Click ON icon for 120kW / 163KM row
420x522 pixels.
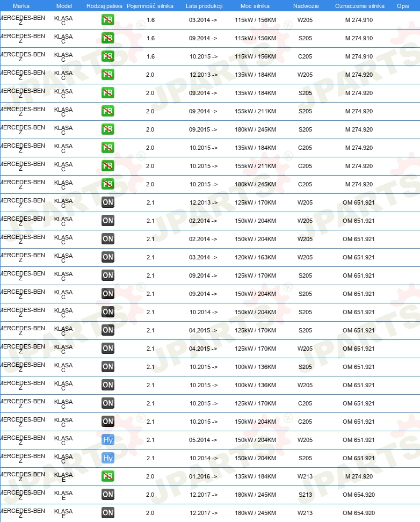[x=107, y=257]
